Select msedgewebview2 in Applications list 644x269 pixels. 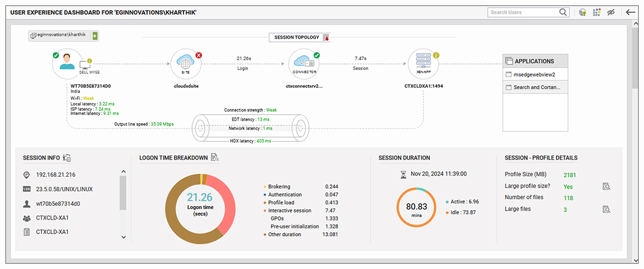[x=535, y=74]
